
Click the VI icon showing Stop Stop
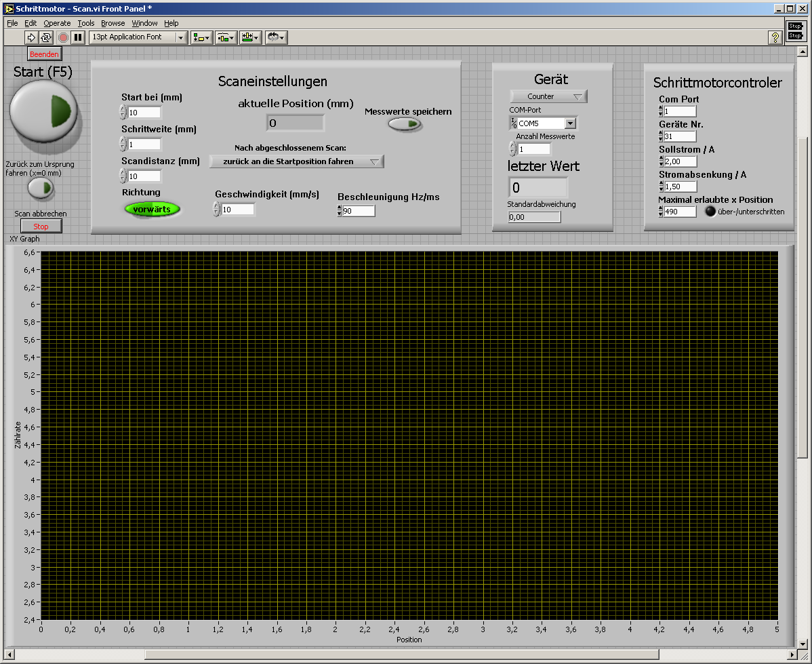tap(795, 31)
